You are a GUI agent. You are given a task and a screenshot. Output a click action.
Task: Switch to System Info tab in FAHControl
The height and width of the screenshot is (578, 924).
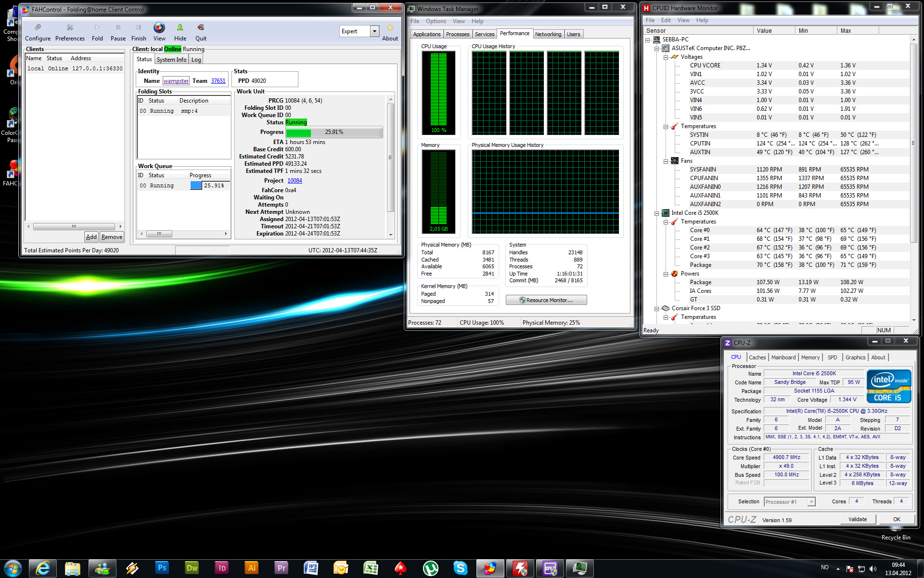[x=171, y=60]
